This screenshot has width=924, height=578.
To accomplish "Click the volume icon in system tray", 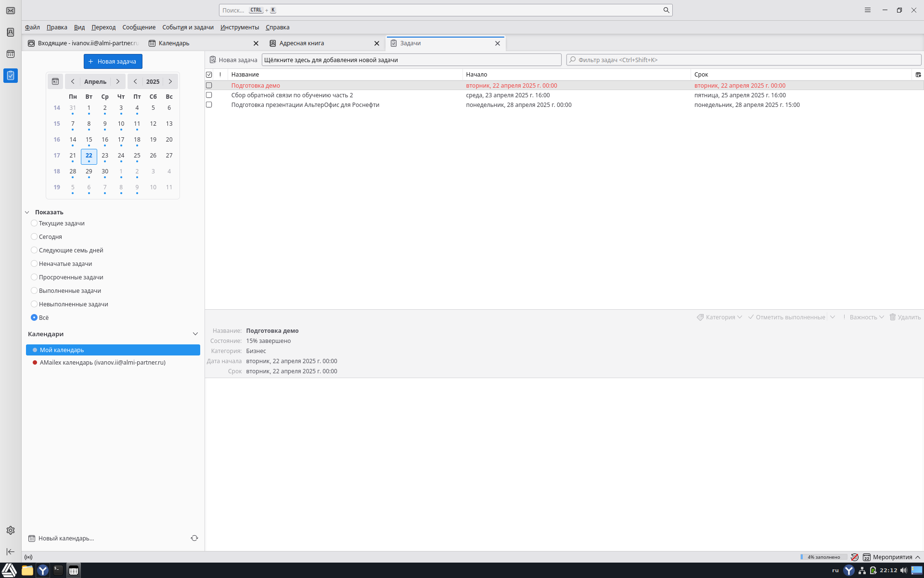I will (x=903, y=570).
